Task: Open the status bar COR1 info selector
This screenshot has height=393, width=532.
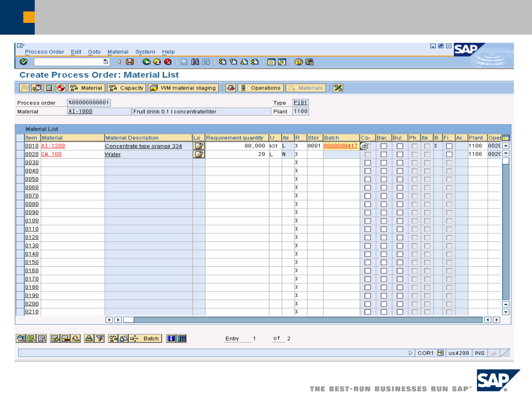Action: pyautogui.click(x=440, y=353)
